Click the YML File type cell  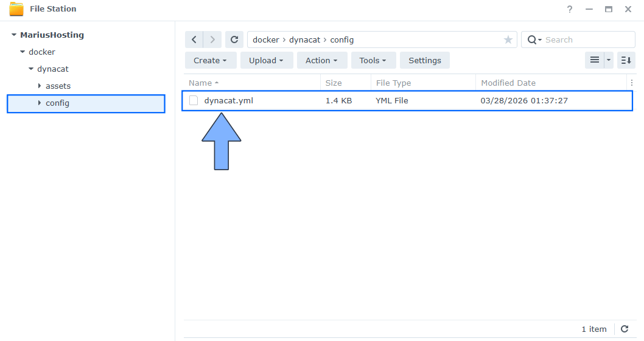pos(392,100)
